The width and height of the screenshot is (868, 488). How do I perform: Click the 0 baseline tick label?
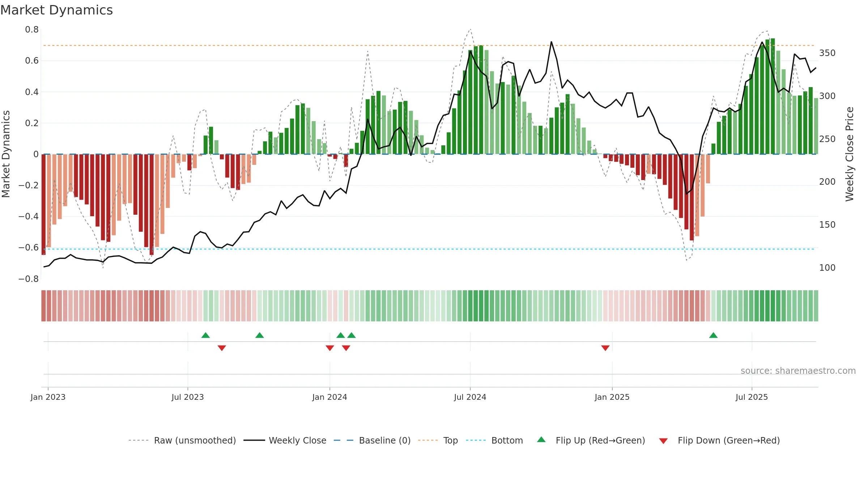point(36,154)
